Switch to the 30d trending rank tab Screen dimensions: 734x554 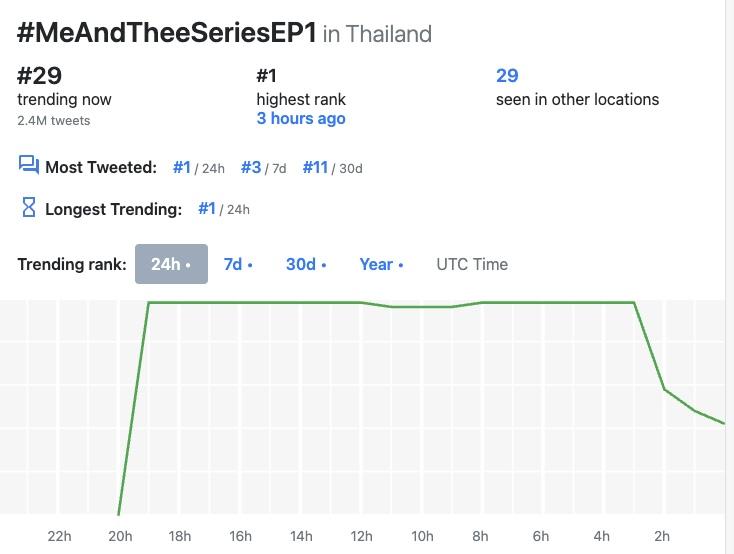pyautogui.click(x=305, y=264)
